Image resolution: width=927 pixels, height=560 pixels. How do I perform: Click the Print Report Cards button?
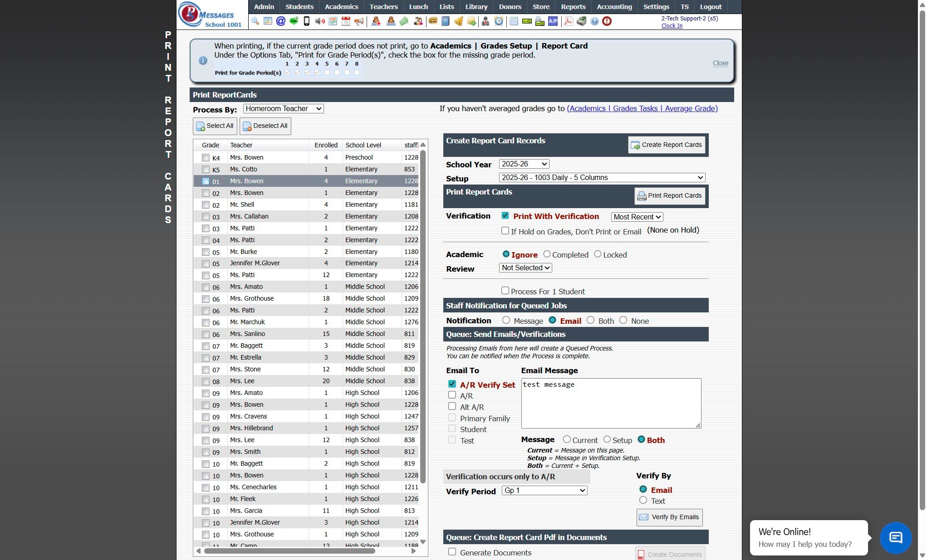[669, 196]
